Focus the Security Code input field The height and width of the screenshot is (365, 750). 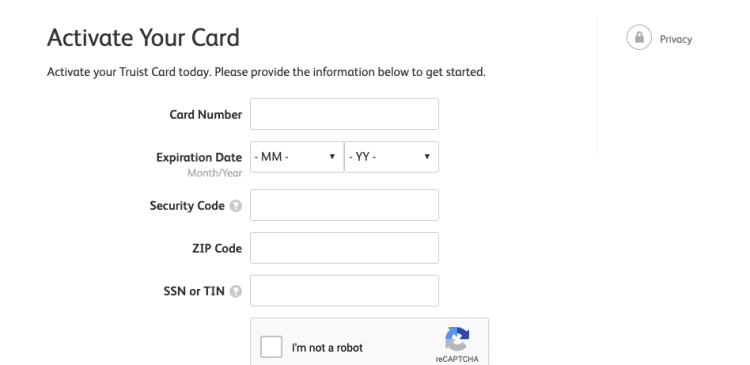point(344,205)
